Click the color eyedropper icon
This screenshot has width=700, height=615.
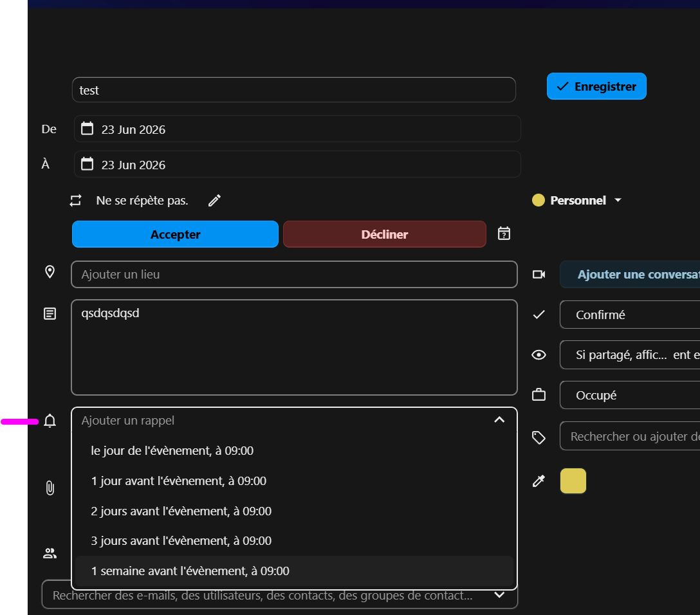(x=539, y=481)
